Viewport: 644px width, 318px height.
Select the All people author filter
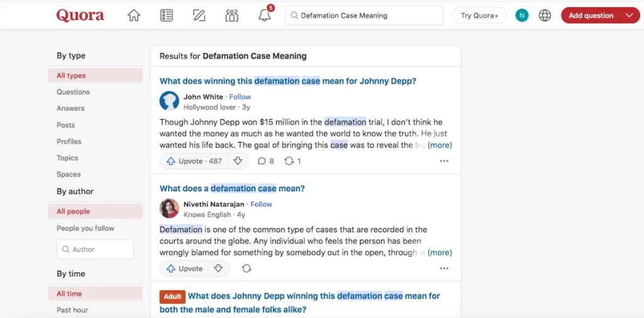pyautogui.click(x=96, y=212)
